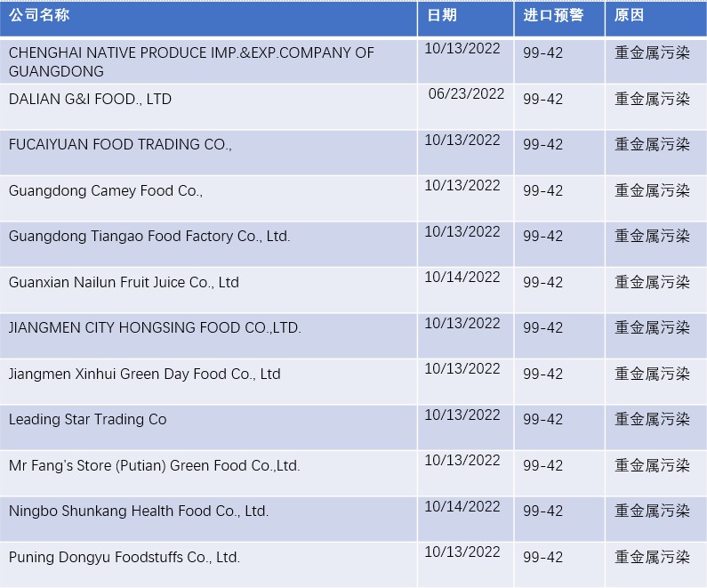Select the 原因 column header
707x588 pixels.
[x=629, y=15]
